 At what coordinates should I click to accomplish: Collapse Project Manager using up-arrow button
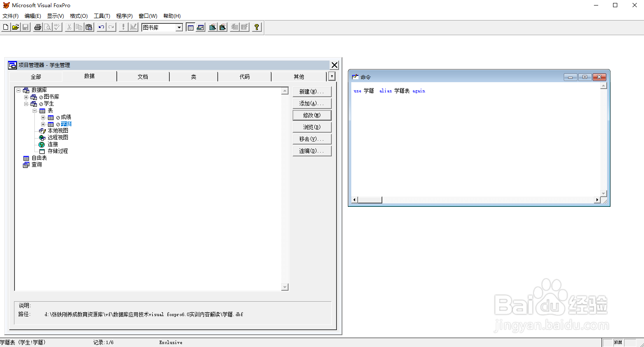click(x=332, y=76)
